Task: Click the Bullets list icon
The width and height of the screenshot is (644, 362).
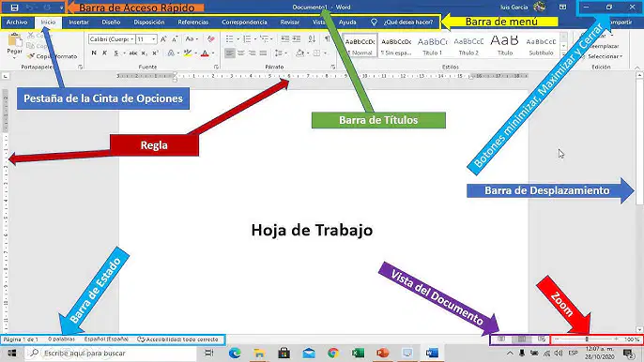Action: [230, 39]
